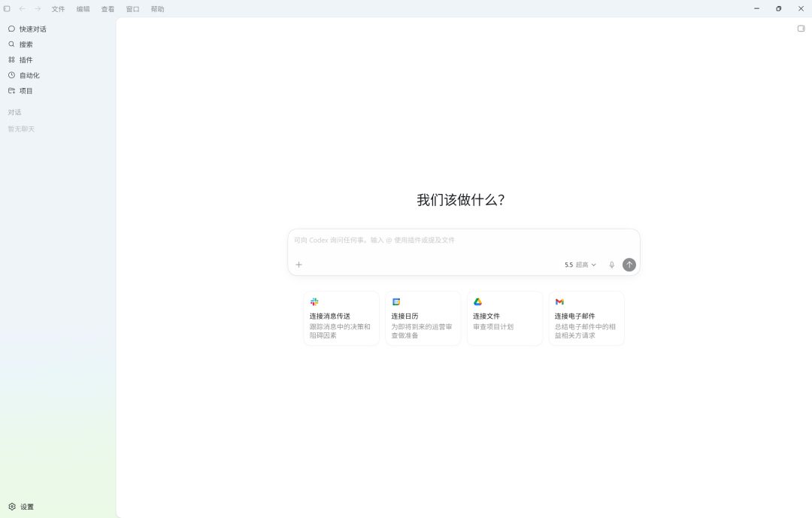
Task: Click the 暂无聊天 text
Action: [21, 129]
